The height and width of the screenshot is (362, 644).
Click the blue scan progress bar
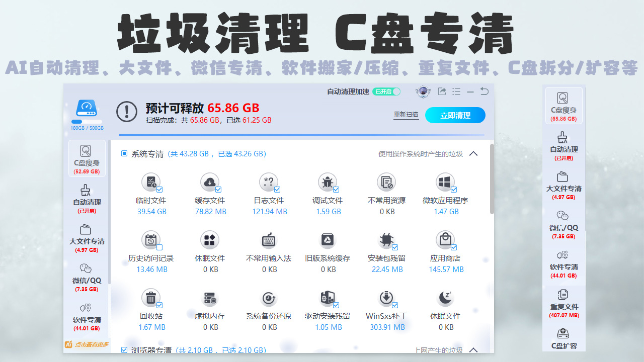(302, 135)
